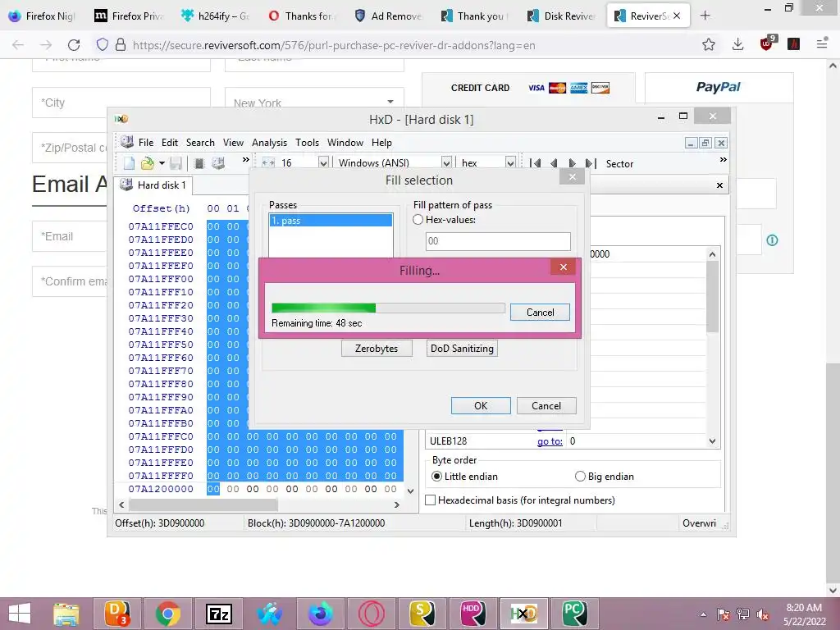
Task: Click the New file icon in HxD toolbar
Action: point(129,163)
